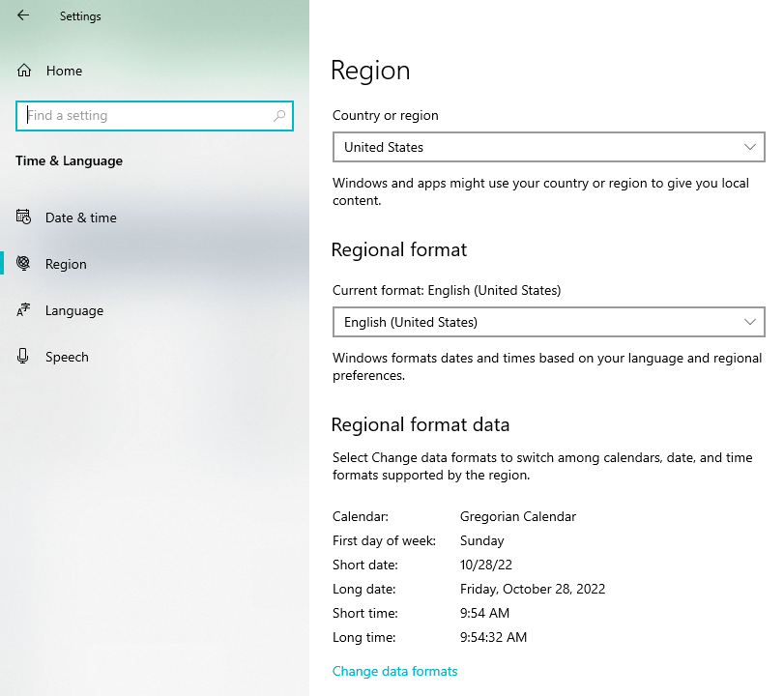The height and width of the screenshot is (696, 784).
Task: Open the Speech settings page
Action: [x=67, y=357]
